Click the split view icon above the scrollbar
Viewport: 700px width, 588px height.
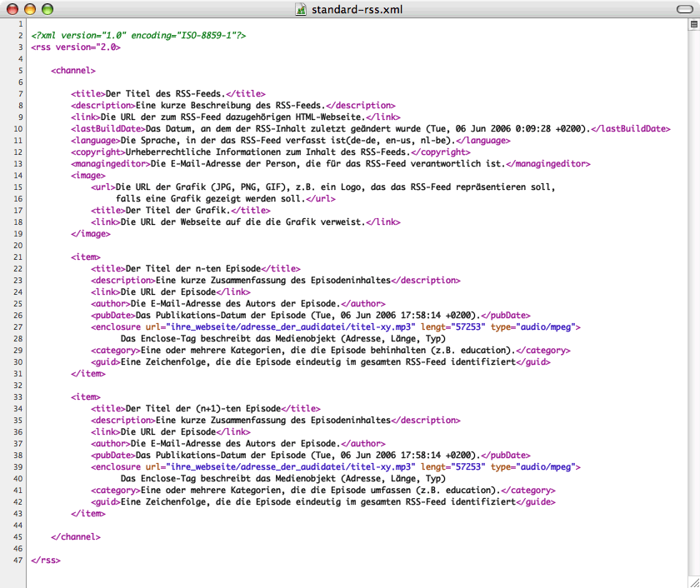(x=693, y=25)
